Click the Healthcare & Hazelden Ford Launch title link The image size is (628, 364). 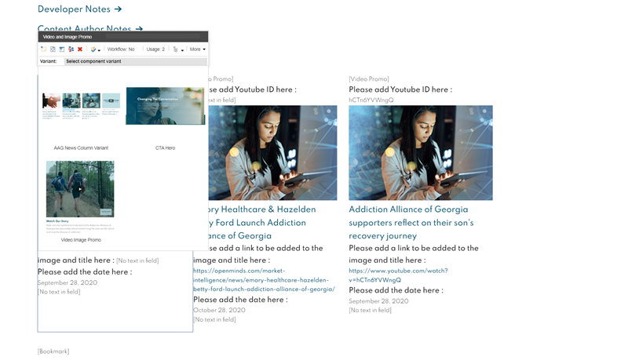coord(261,222)
